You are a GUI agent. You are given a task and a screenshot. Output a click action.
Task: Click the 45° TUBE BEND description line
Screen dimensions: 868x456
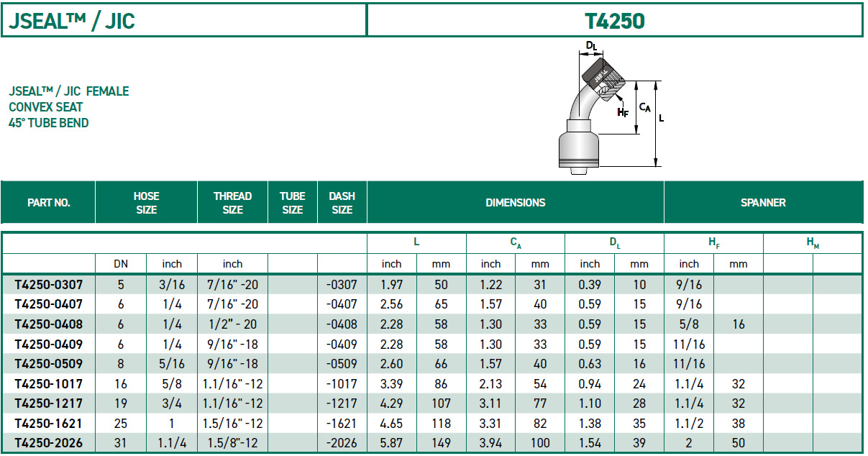[x=49, y=123]
